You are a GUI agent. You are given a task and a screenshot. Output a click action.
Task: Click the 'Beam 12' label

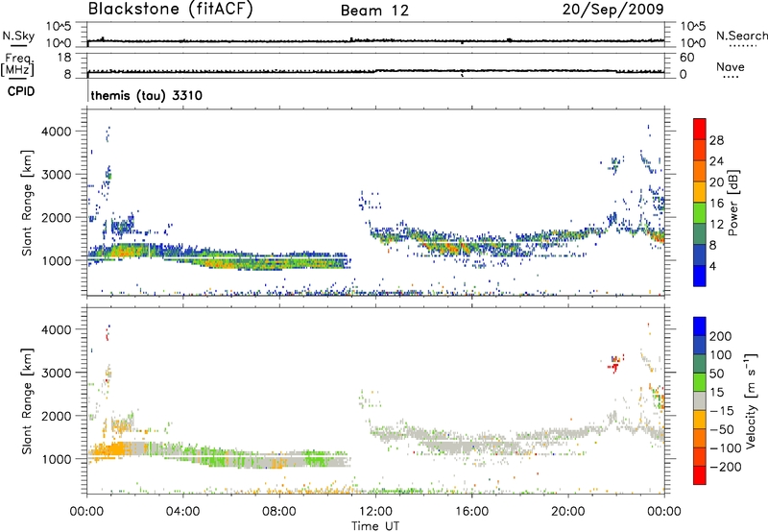pos(374,11)
